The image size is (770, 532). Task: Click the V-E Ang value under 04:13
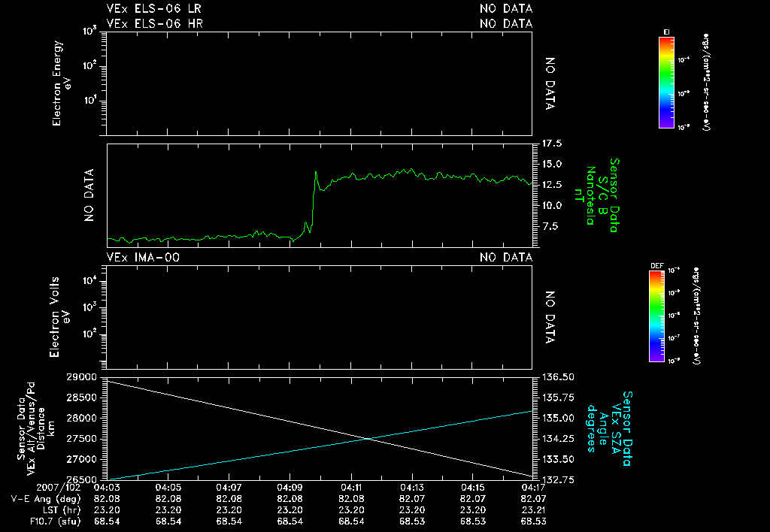[x=412, y=499]
